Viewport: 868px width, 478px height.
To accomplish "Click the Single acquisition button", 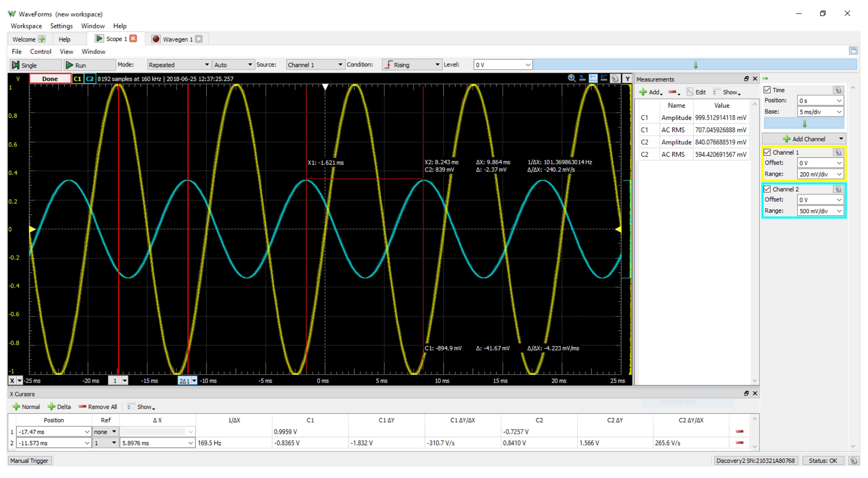I will coord(35,65).
